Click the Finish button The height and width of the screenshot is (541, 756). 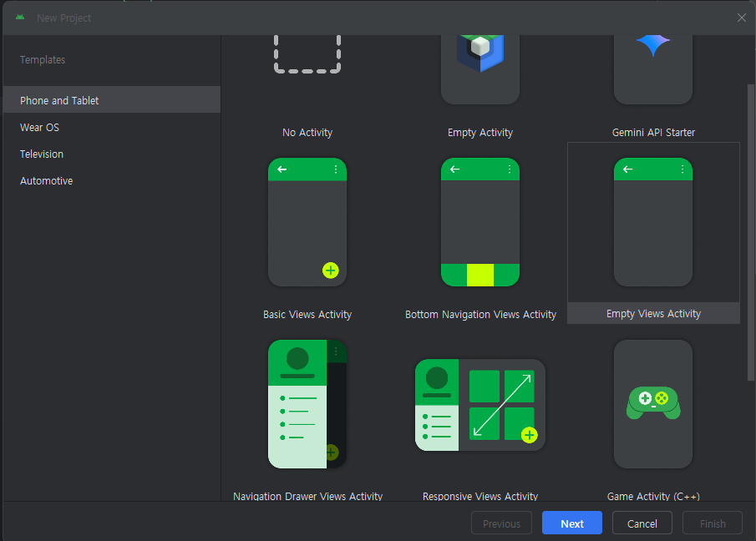click(x=713, y=523)
